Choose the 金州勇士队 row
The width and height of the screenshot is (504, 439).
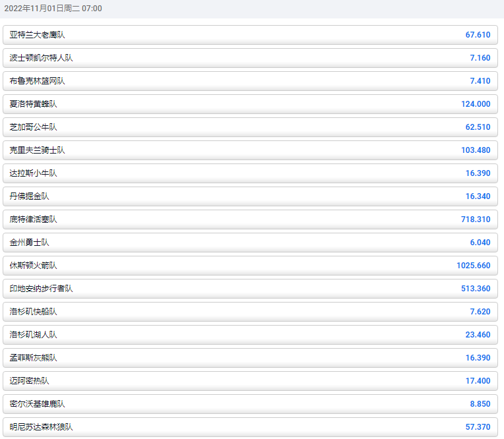pyautogui.click(x=250, y=243)
